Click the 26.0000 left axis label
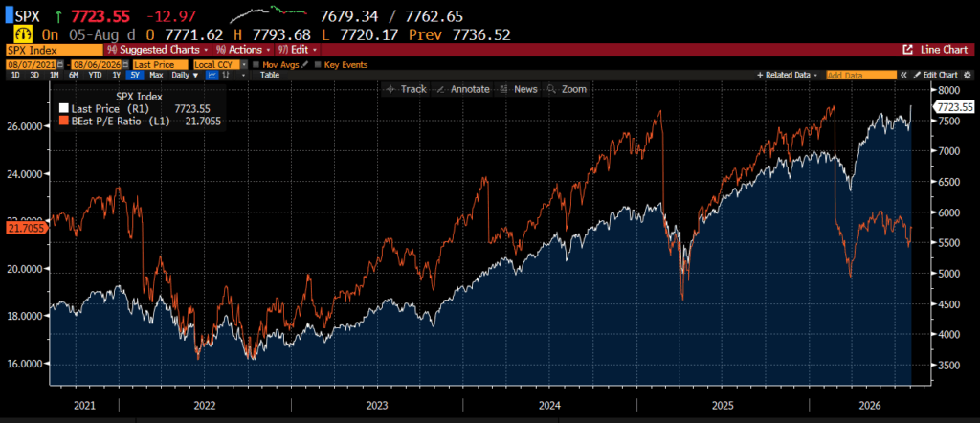 click(x=26, y=126)
